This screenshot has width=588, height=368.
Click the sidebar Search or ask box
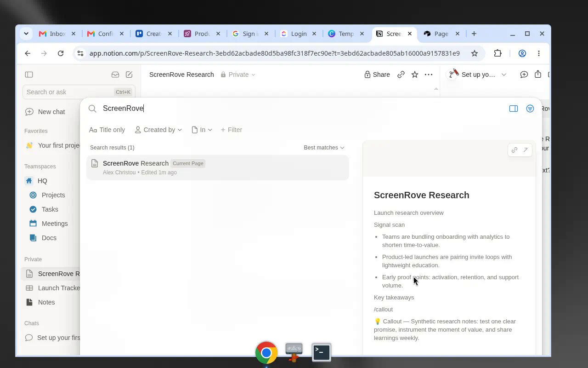[79, 92]
